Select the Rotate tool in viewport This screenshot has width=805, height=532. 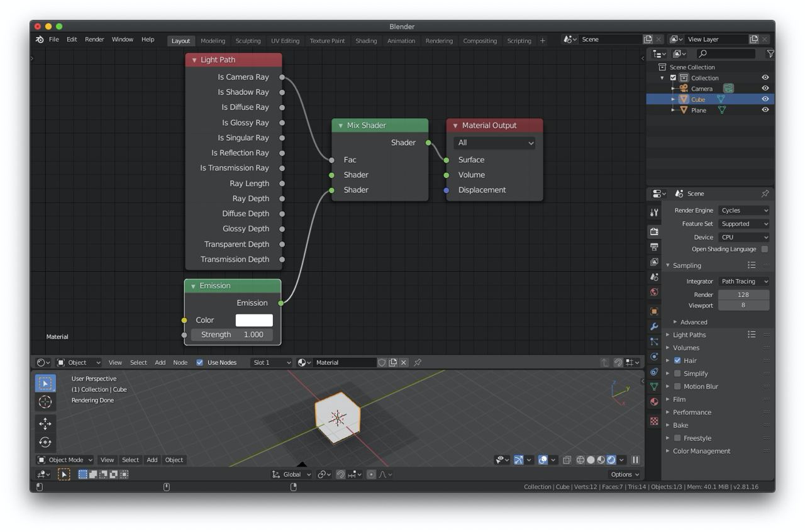pyautogui.click(x=45, y=442)
